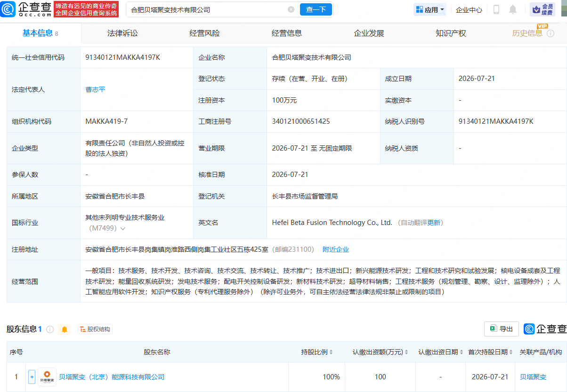Viewport: 567px width, 392px height.
Task: Switch to the 历史信息 VIP tab
Action: [527, 33]
